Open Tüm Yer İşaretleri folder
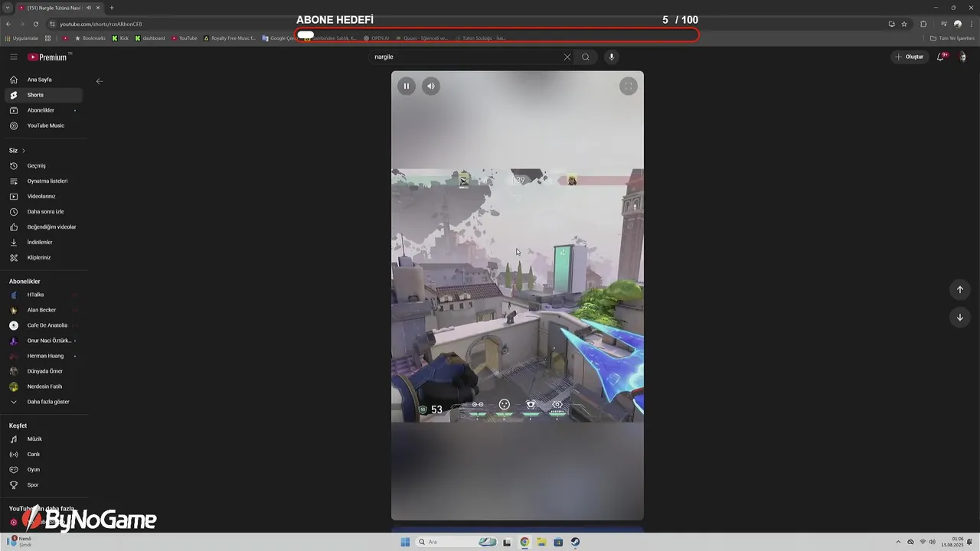The height and width of the screenshot is (551, 980). click(x=953, y=37)
